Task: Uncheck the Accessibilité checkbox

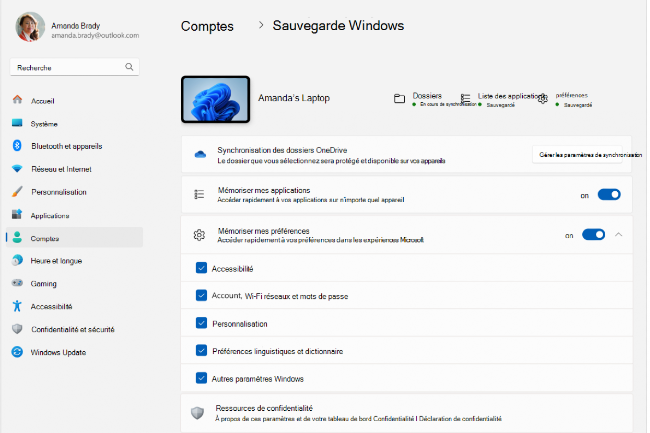Action: [x=201, y=268]
